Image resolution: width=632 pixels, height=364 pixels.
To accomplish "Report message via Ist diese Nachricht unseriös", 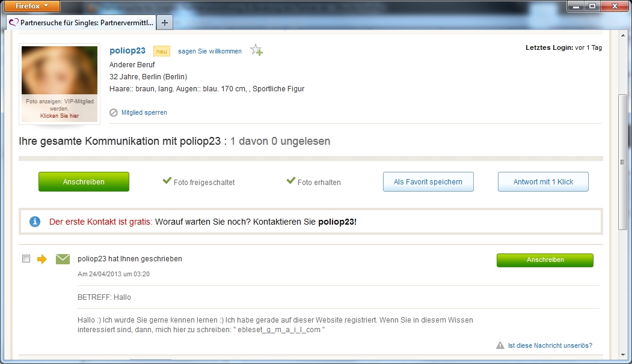I will tap(550, 345).
